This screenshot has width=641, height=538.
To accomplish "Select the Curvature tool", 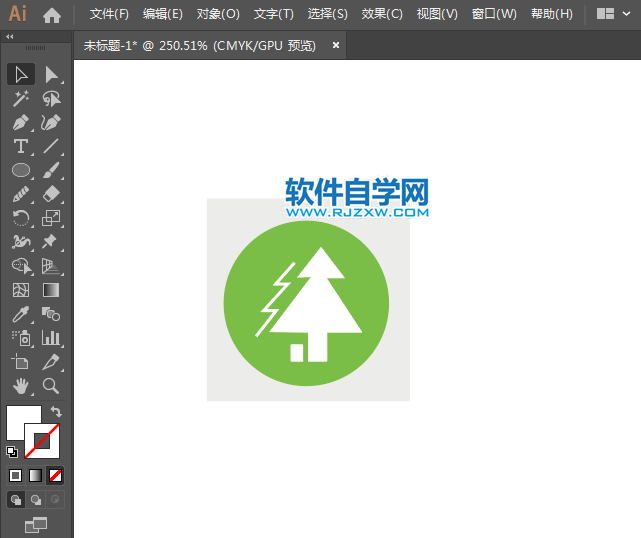I will coord(52,122).
